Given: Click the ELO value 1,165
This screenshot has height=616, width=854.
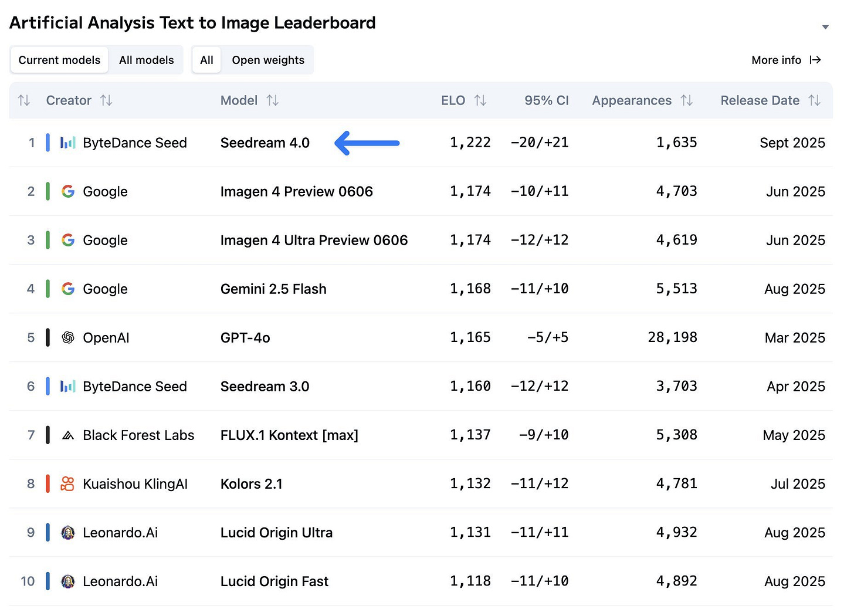Looking at the screenshot, I should click(x=470, y=337).
